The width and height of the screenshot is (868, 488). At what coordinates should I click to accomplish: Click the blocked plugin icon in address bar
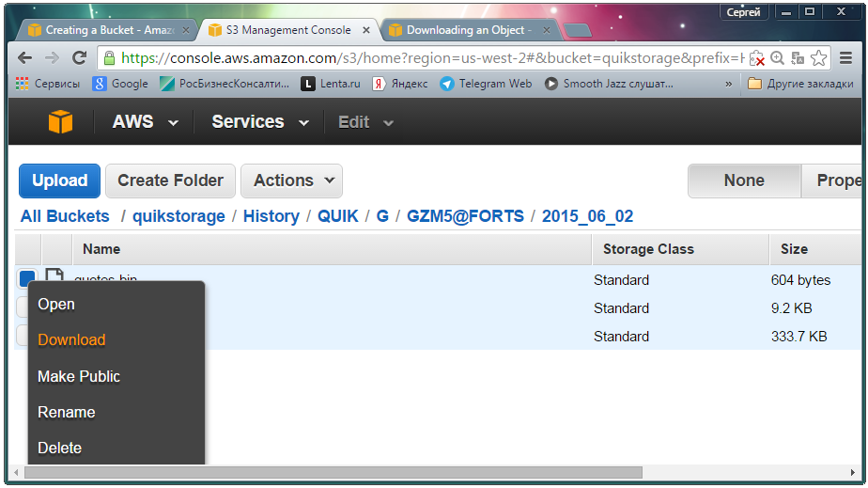(x=757, y=57)
